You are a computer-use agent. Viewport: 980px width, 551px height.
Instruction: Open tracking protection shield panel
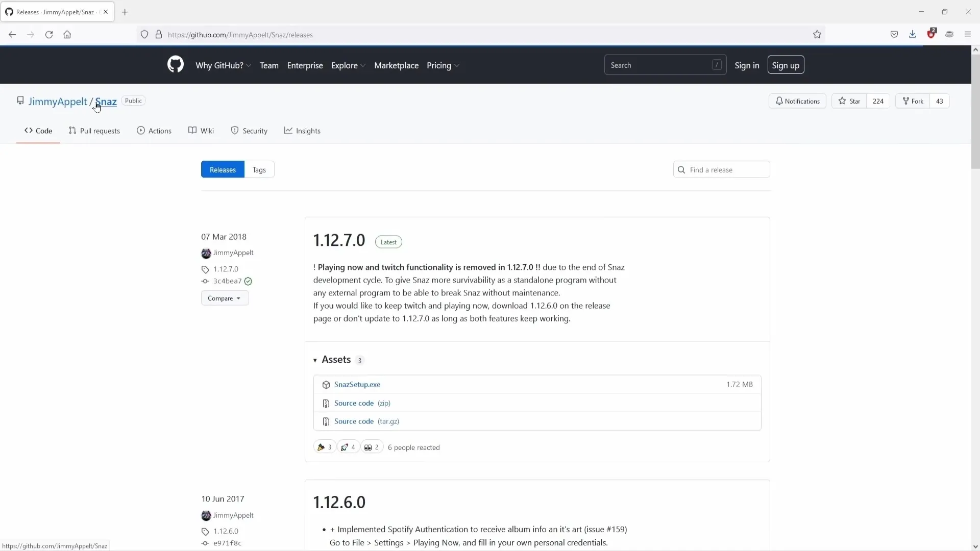pos(144,35)
